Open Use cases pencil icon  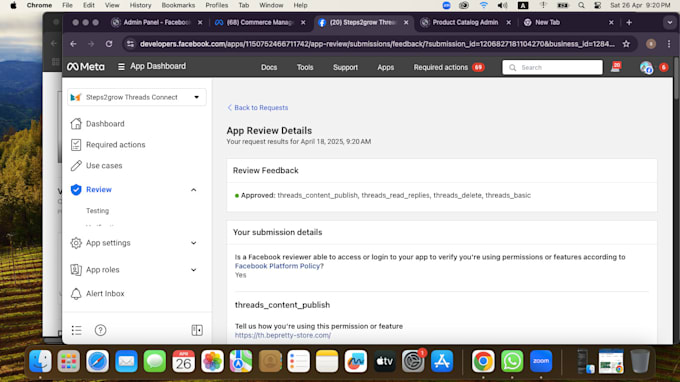(x=76, y=165)
